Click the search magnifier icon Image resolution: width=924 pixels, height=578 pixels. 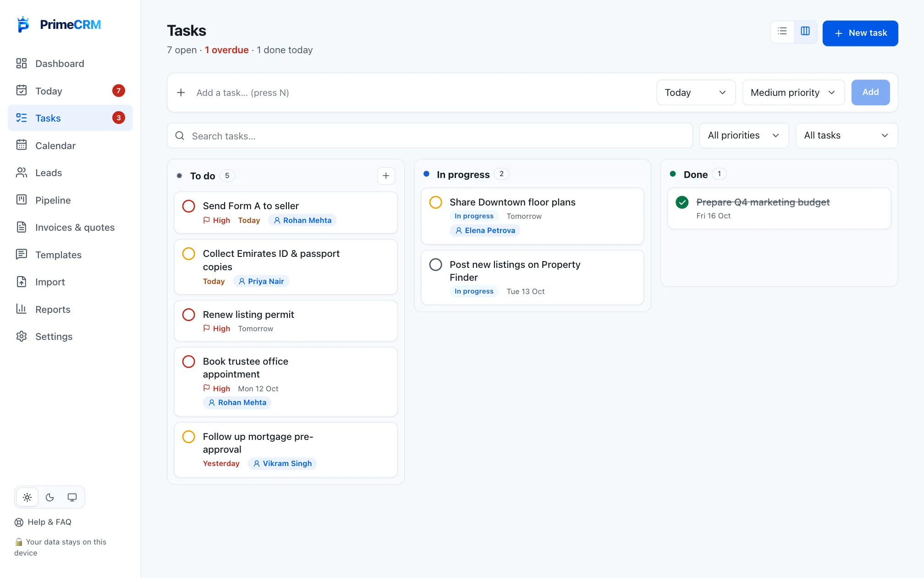pos(180,136)
